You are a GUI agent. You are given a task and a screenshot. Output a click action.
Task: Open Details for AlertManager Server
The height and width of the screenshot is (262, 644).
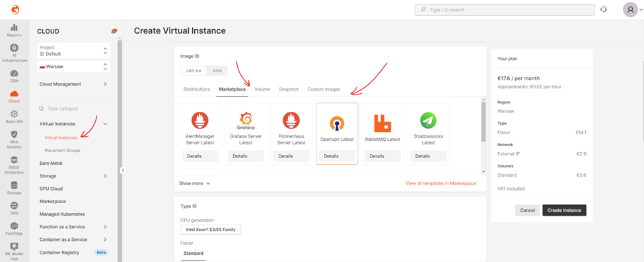click(200, 156)
